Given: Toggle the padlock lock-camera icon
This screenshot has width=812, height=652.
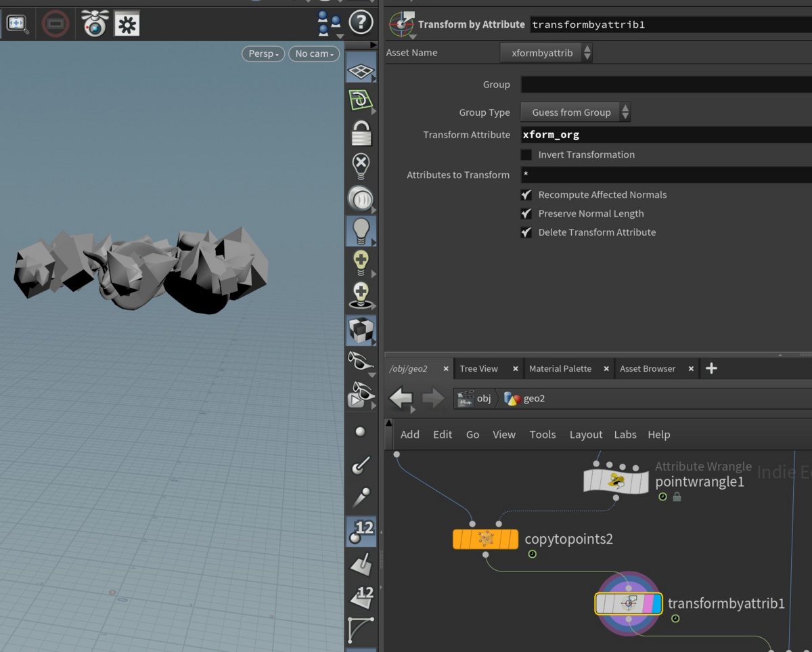Looking at the screenshot, I should pyautogui.click(x=361, y=133).
